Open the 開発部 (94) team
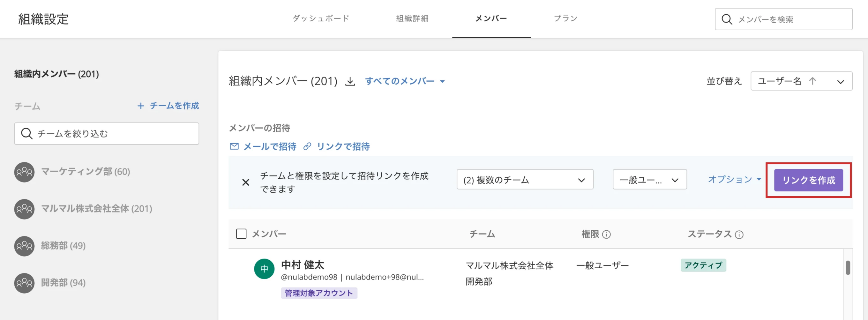 [x=64, y=283]
